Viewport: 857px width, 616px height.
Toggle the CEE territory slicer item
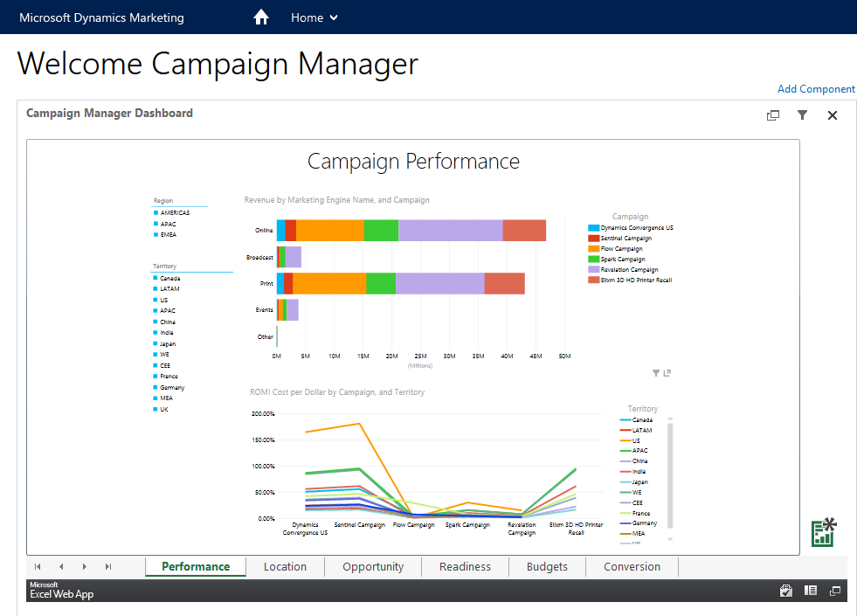(162, 365)
